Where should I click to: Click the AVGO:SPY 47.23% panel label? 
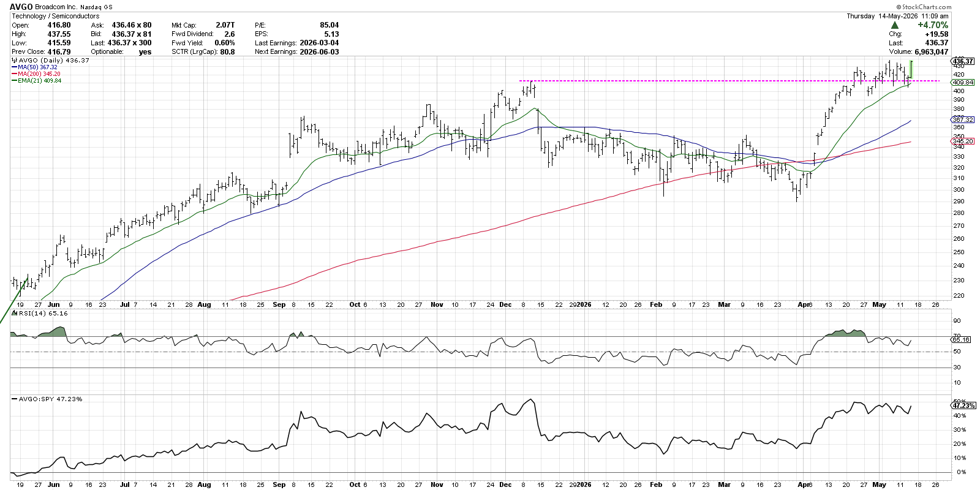tap(51, 399)
